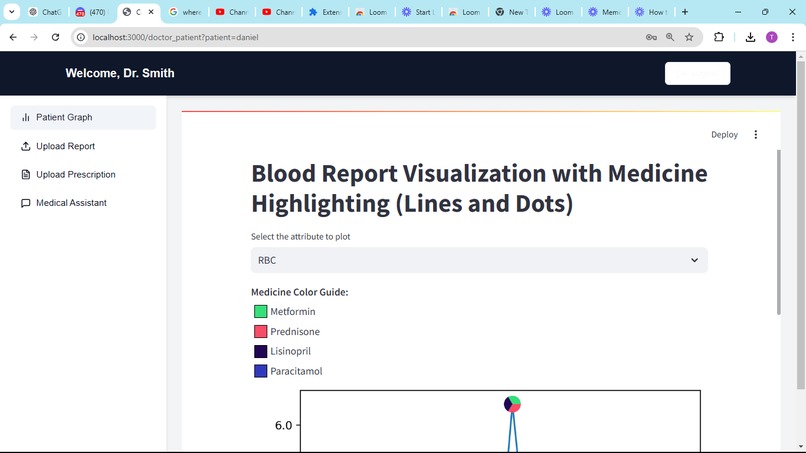Image resolution: width=806 pixels, height=453 pixels.
Task: Click the Welcome, Dr. Smith header text
Action: (x=120, y=73)
